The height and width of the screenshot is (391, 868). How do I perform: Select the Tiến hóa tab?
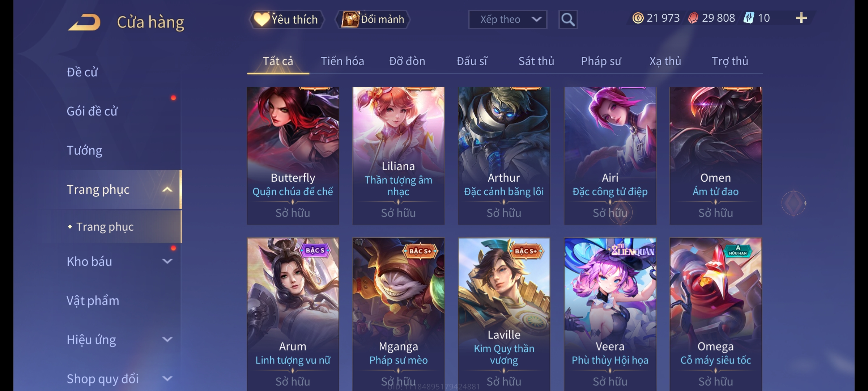tap(342, 61)
